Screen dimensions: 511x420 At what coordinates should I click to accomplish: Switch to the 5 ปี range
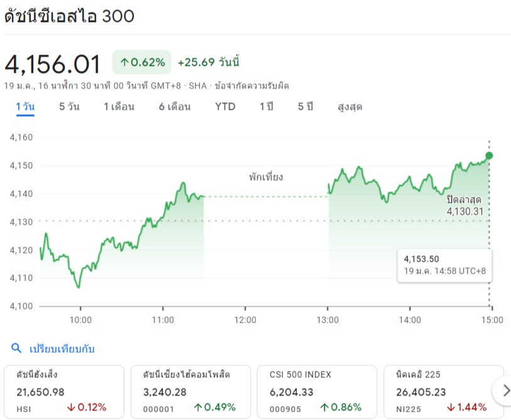305,107
